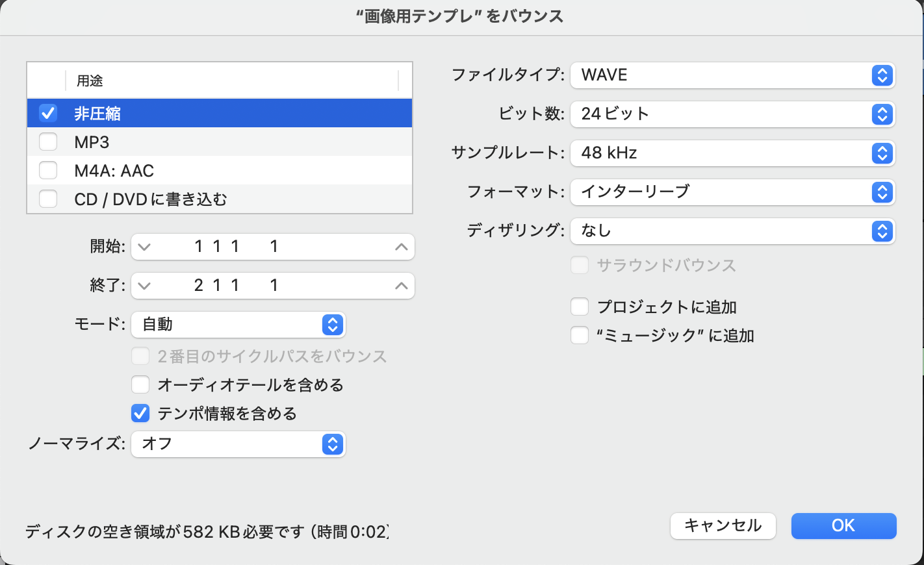Click the 終了 position value 2 1 1 1

(237, 286)
